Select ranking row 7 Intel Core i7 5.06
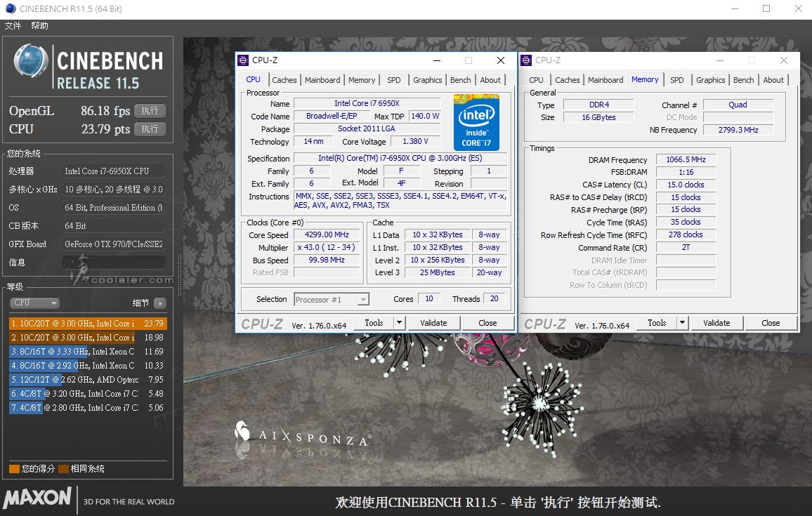This screenshot has height=516, width=812. tap(88, 407)
